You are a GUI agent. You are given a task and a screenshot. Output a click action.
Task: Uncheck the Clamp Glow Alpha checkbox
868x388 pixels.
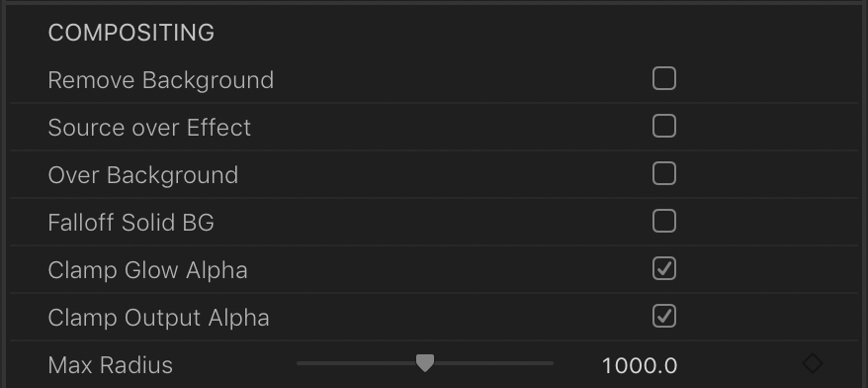point(663,269)
